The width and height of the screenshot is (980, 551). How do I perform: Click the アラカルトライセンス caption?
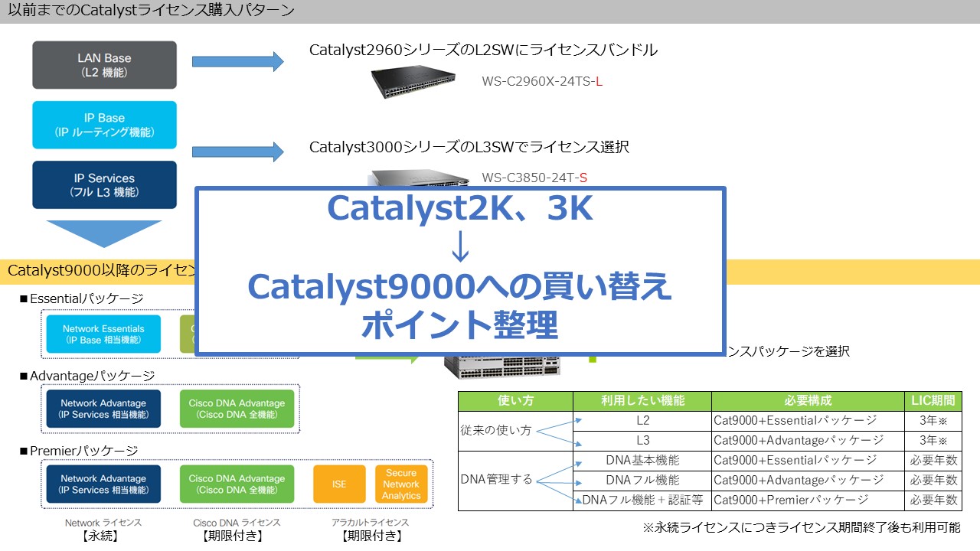(370, 522)
